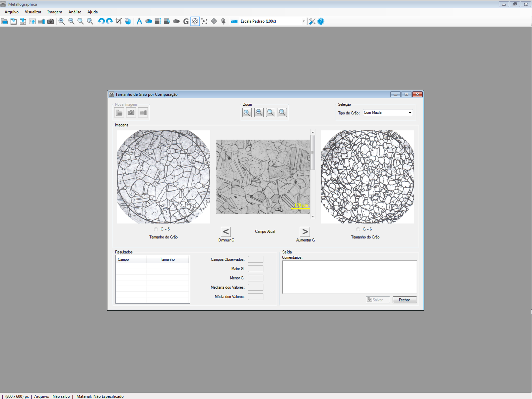This screenshot has height=399, width=532.
Task: Click the main toolbar zoom out magnifier
Action: [71, 21]
